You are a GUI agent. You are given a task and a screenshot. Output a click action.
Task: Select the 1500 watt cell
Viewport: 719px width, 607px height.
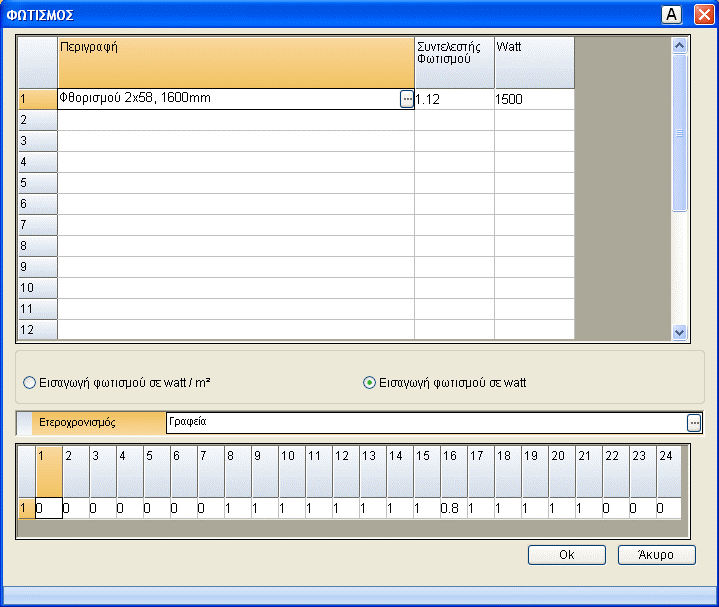coord(535,99)
